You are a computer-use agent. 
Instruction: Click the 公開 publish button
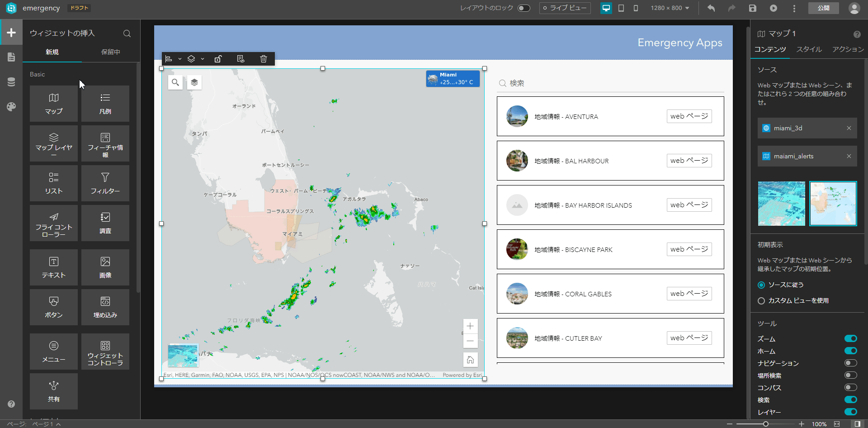[824, 8]
